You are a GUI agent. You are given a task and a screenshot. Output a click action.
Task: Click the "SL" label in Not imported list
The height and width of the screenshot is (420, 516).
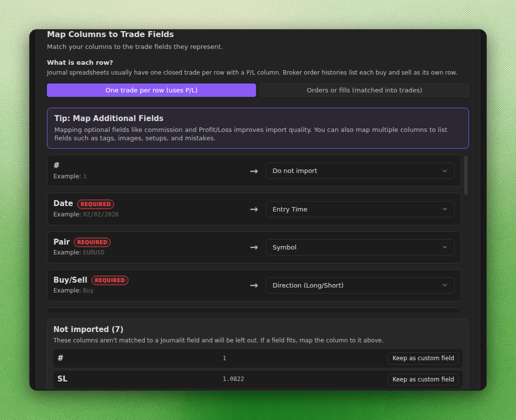(x=63, y=379)
